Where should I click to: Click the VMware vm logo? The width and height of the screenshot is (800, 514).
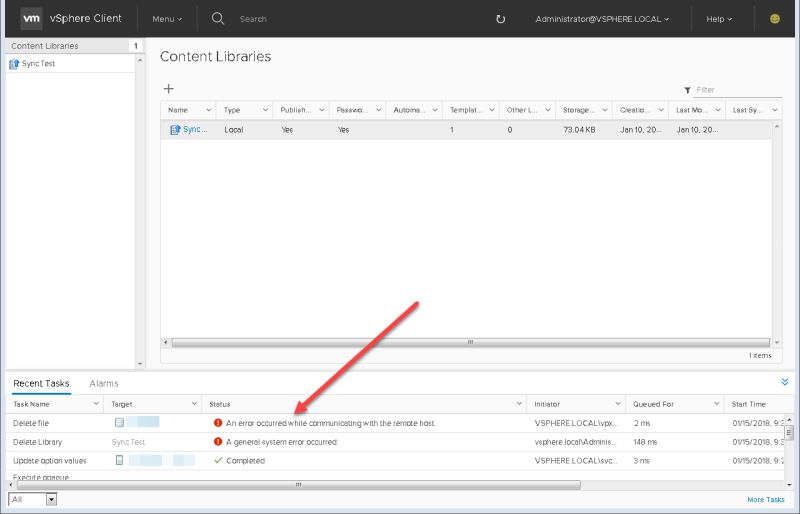coord(31,18)
